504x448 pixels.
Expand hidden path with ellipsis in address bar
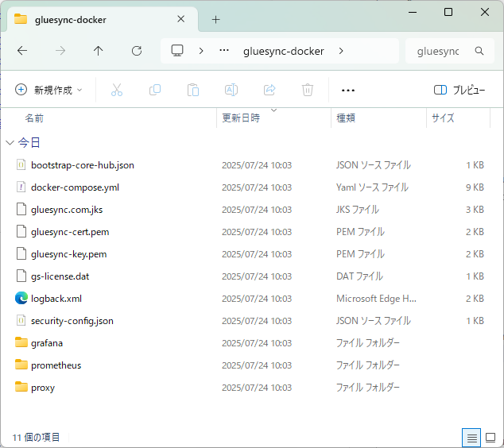pyautogui.click(x=224, y=50)
